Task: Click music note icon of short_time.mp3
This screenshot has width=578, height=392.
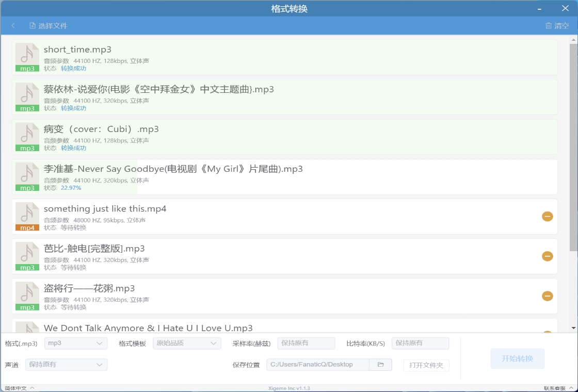Action: [x=27, y=57]
